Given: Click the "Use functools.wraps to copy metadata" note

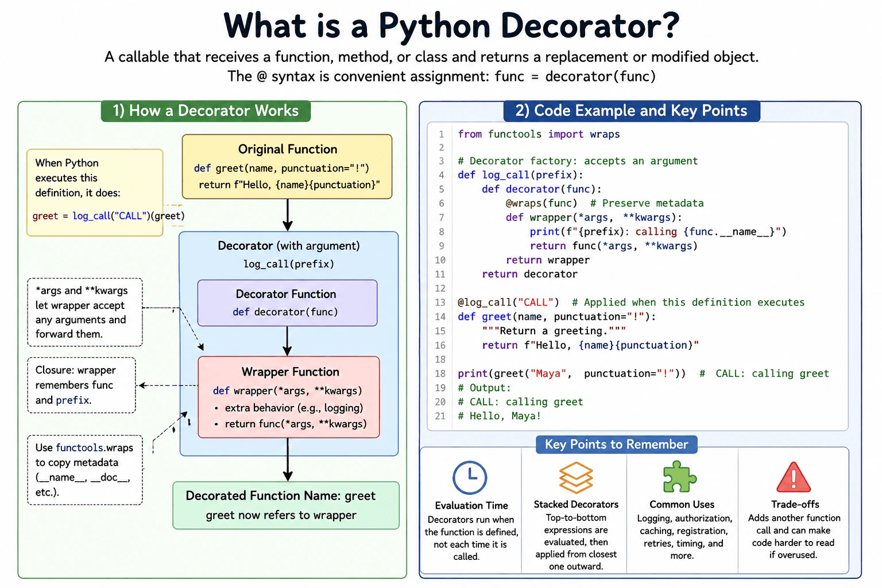Looking at the screenshot, I should click(x=84, y=470).
